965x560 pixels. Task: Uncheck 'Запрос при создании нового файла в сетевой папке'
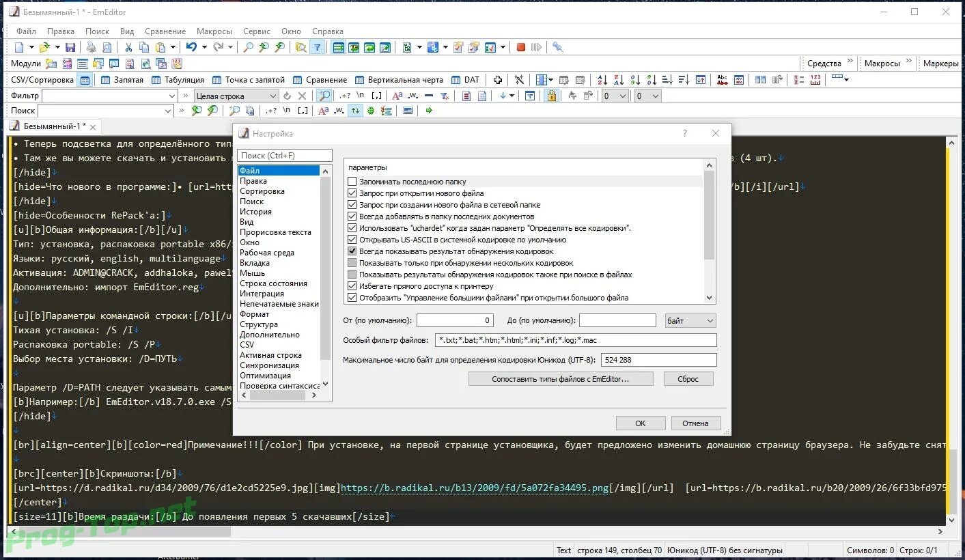click(352, 205)
